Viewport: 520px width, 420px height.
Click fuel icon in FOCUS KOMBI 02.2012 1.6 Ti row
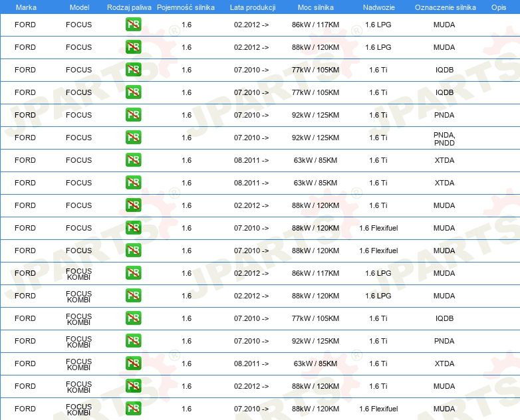coord(133,386)
